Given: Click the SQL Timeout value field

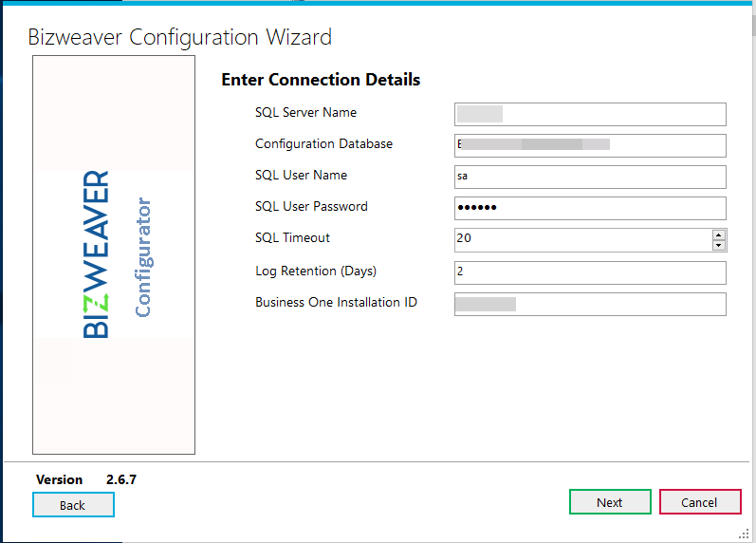Looking at the screenshot, I should [583, 240].
